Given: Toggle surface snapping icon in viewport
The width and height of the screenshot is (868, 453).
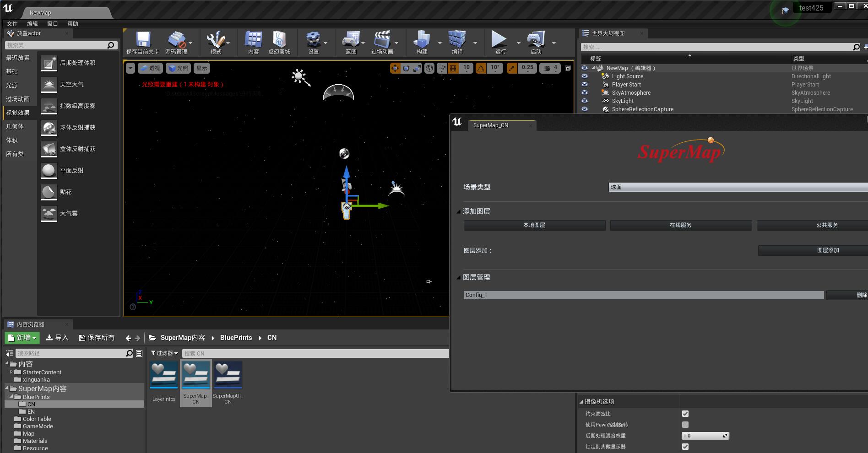Looking at the screenshot, I should point(442,68).
